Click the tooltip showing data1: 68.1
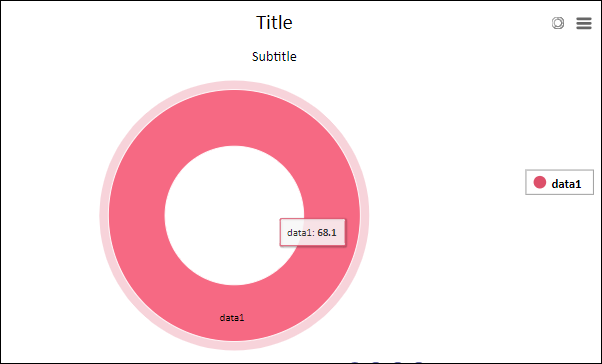The width and height of the screenshot is (602, 364). click(x=312, y=232)
